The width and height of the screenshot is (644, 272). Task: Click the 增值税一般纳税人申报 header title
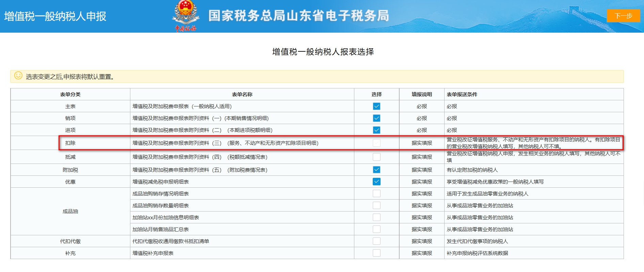click(55, 16)
